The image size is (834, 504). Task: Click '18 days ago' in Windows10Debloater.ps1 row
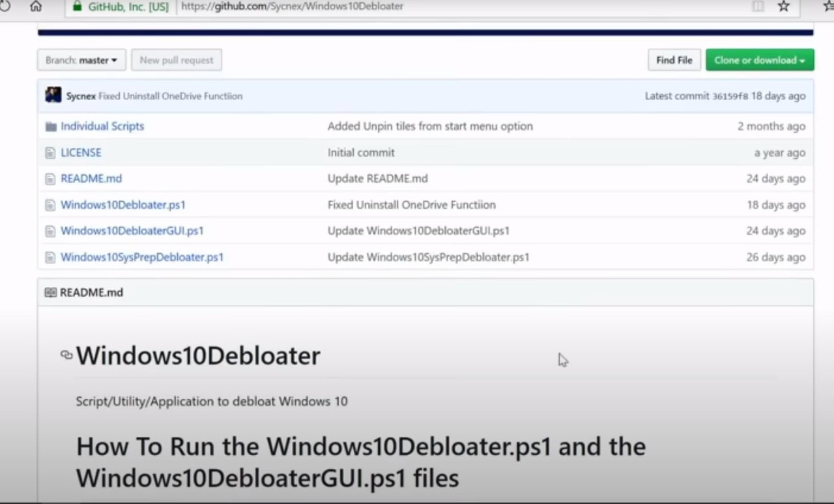[776, 204]
